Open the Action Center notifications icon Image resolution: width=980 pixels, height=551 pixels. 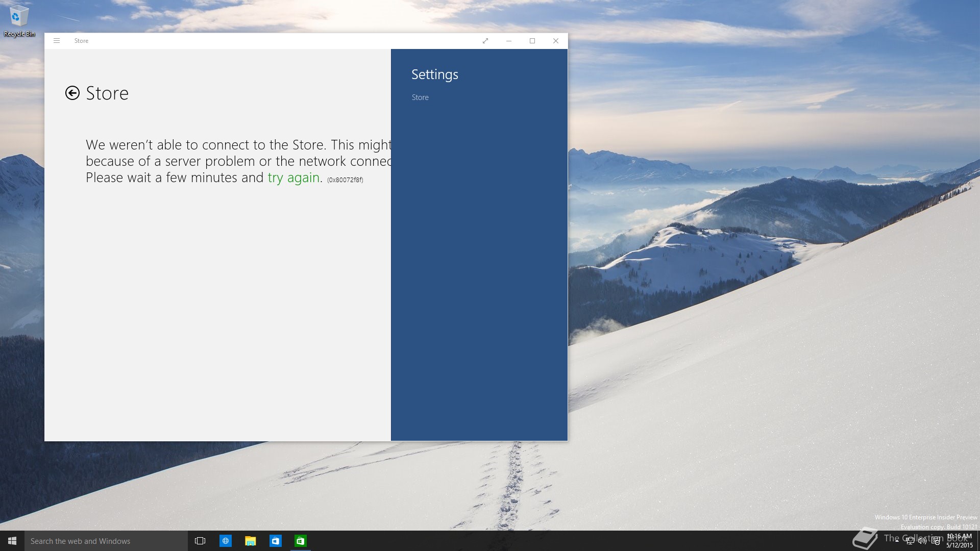pos(936,541)
